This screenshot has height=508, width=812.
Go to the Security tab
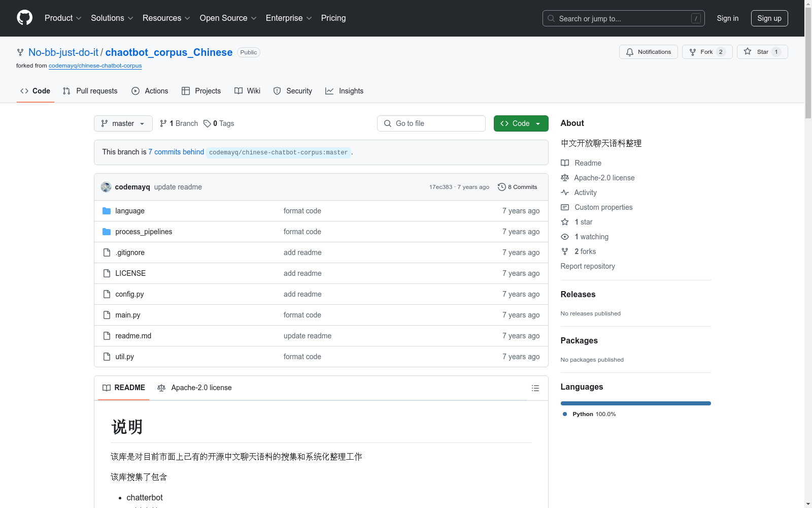[292, 91]
